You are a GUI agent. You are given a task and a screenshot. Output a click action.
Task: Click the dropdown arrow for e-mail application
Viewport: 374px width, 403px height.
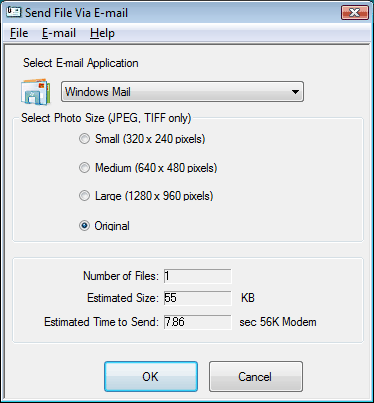point(295,92)
